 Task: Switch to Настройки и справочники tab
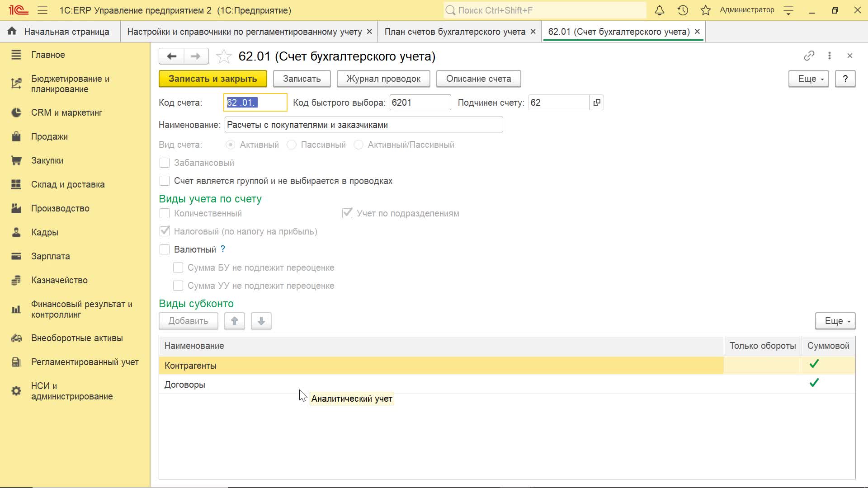[245, 32]
